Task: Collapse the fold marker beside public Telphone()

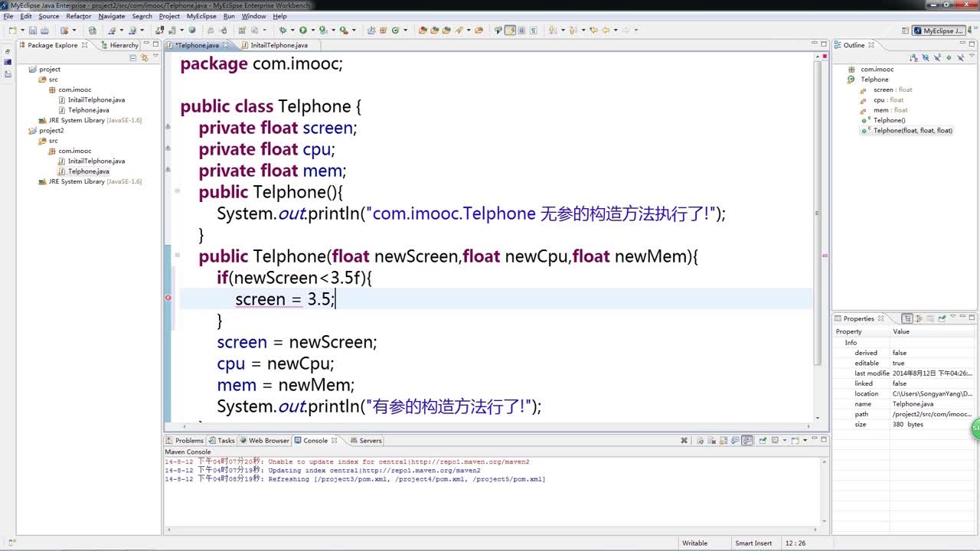Action: [177, 191]
